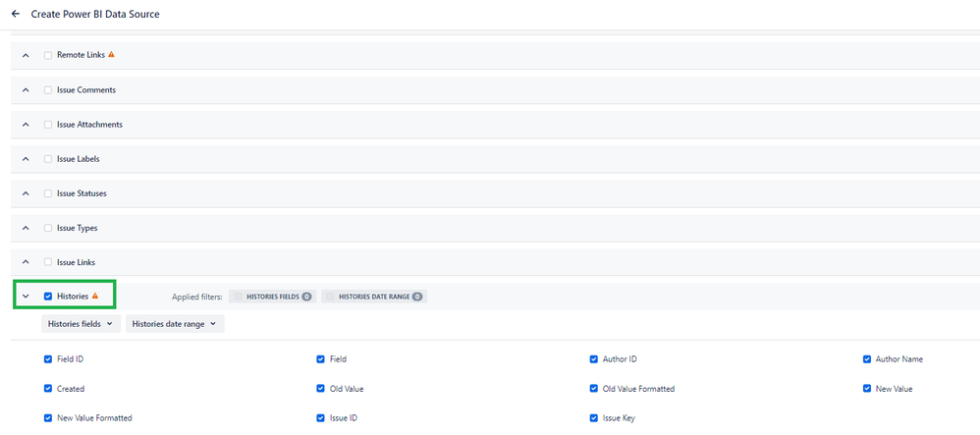Open the Histories fields dropdown
The image size is (980, 435).
click(x=81, y=324)
